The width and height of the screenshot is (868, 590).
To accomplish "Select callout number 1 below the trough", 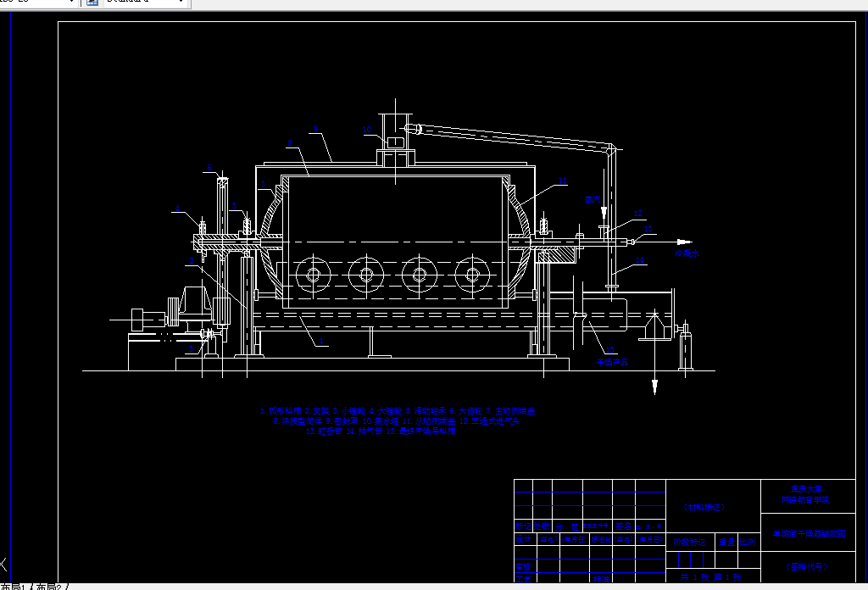I will coord(321,341).
